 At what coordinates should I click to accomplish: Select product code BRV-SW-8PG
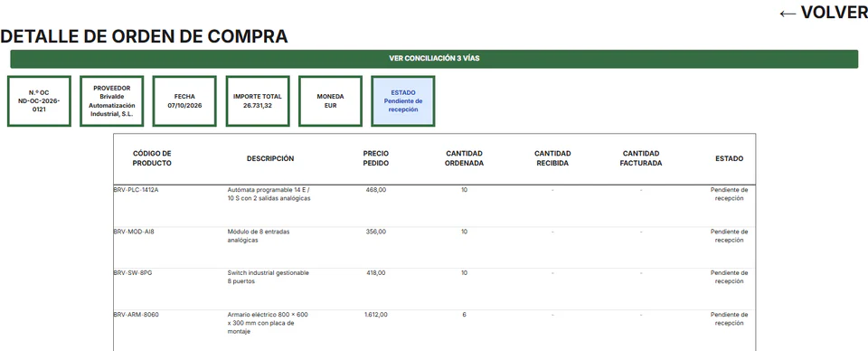[x=133, y=273]
